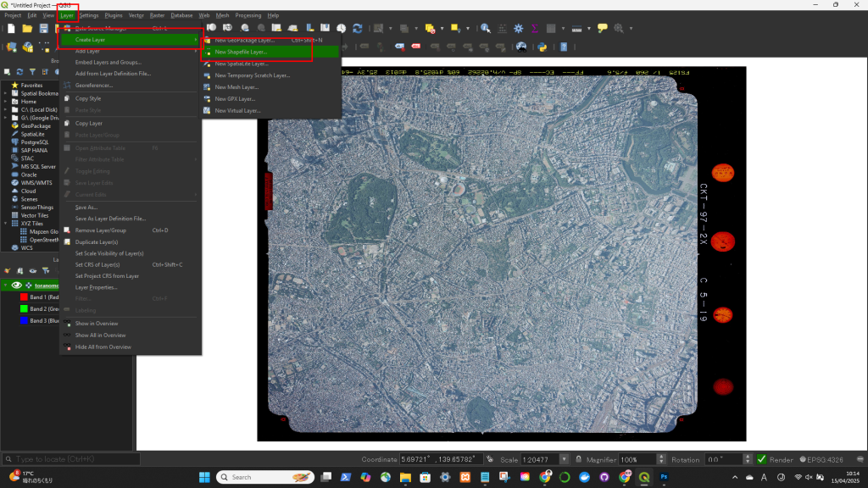868x488 pixels.
Task: Click the Identify Features tool icon
Action: pyautogui.click(x=485, y=28)
